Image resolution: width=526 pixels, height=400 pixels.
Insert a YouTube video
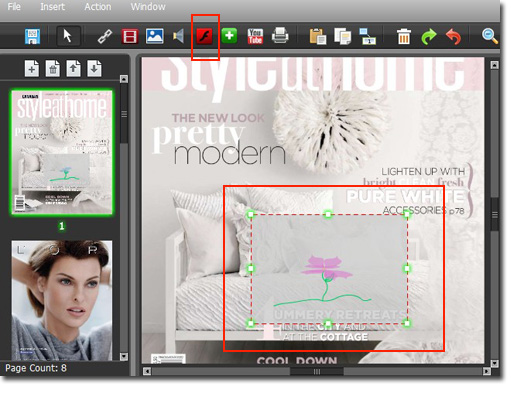(x=255, y=36)
